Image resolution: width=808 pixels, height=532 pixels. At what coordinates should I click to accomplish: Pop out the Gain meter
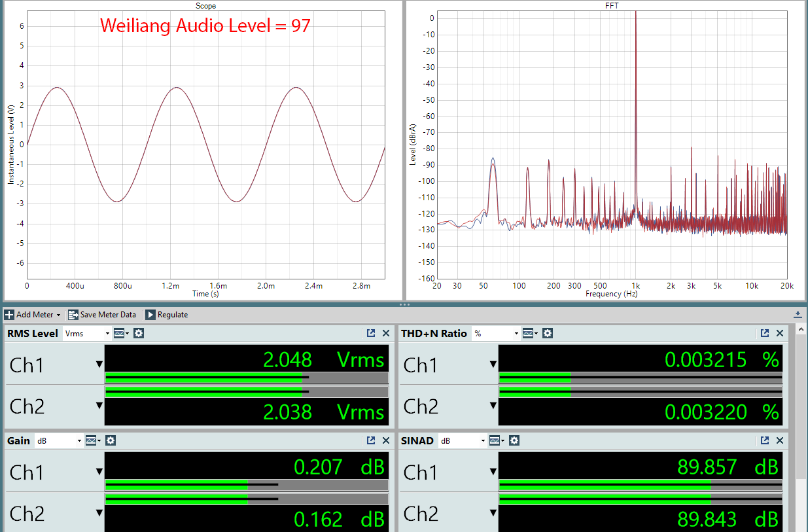tap(371, 441)
